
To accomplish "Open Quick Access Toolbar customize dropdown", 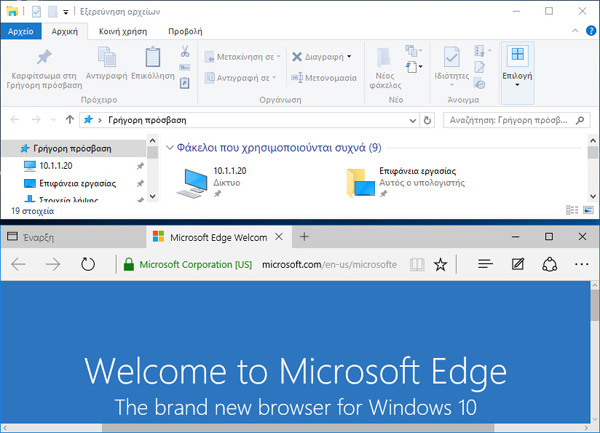I will tap(66, 12).
